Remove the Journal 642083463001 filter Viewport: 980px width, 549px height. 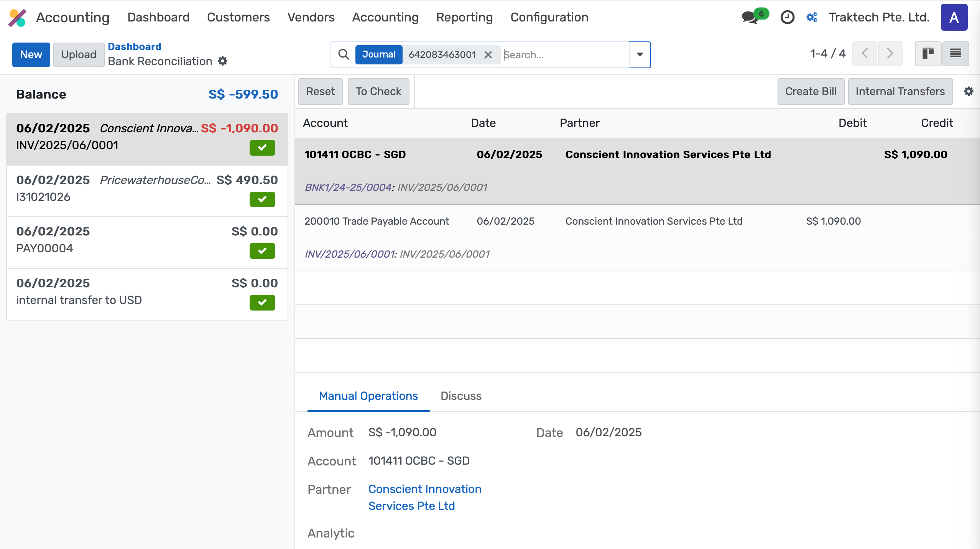488,55
